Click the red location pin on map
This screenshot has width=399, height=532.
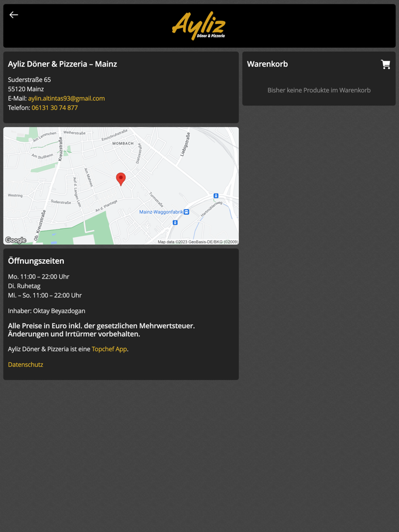[121, 179]
